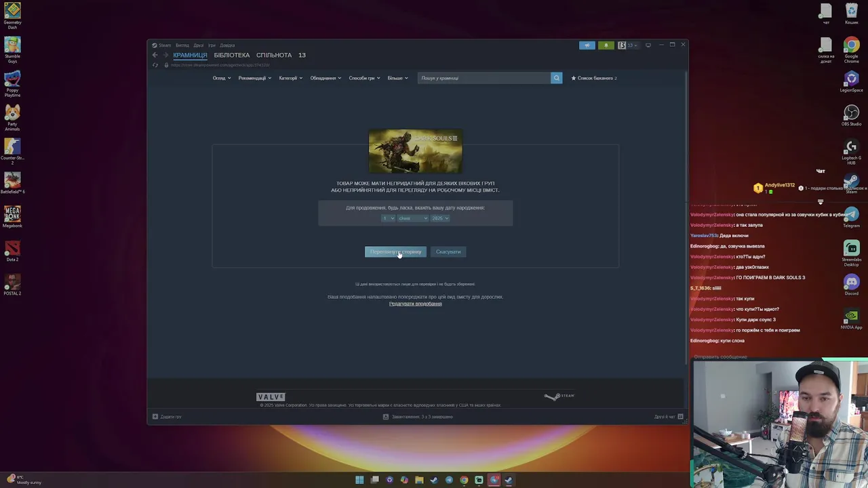Open the Друзі menu

pos(198,45)
